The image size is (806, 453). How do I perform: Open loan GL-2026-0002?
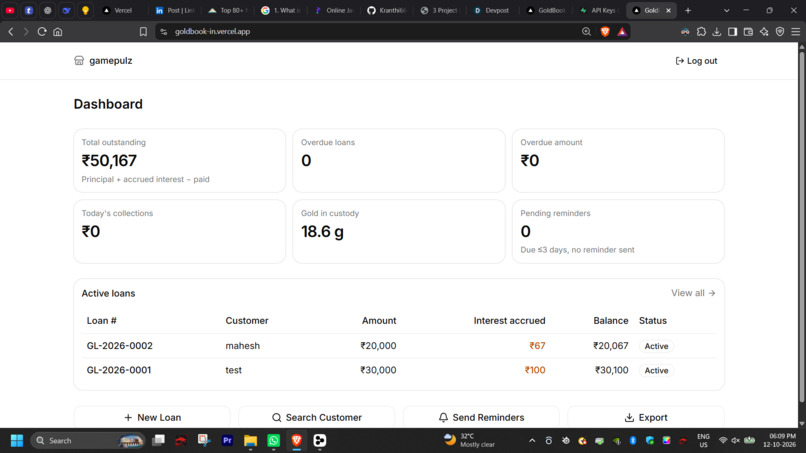click(119, 346)
